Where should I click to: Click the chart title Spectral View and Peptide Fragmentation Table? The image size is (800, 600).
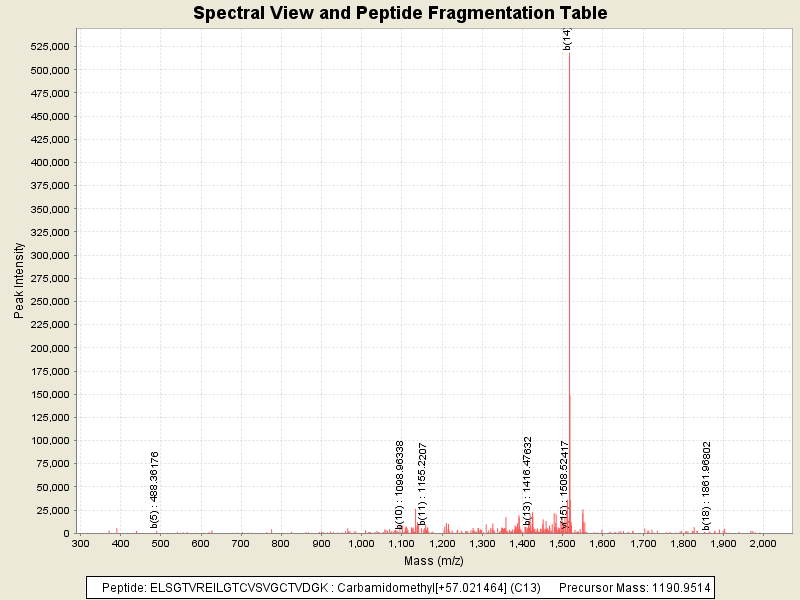click(400, 13)
